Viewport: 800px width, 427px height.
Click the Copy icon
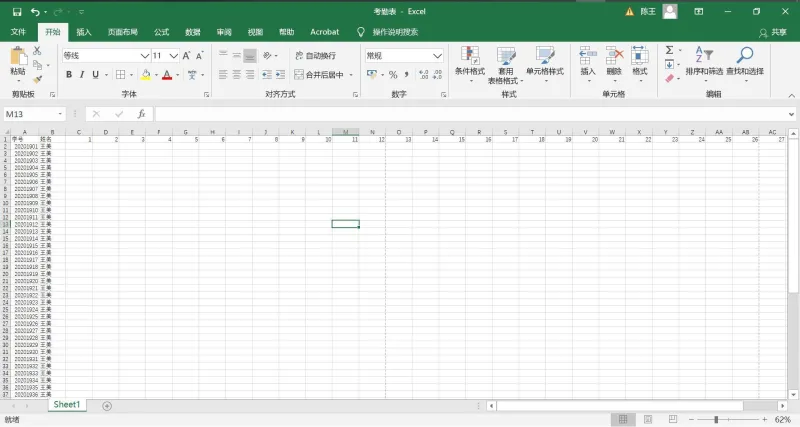pyautogui.click(x=37, y=65)
